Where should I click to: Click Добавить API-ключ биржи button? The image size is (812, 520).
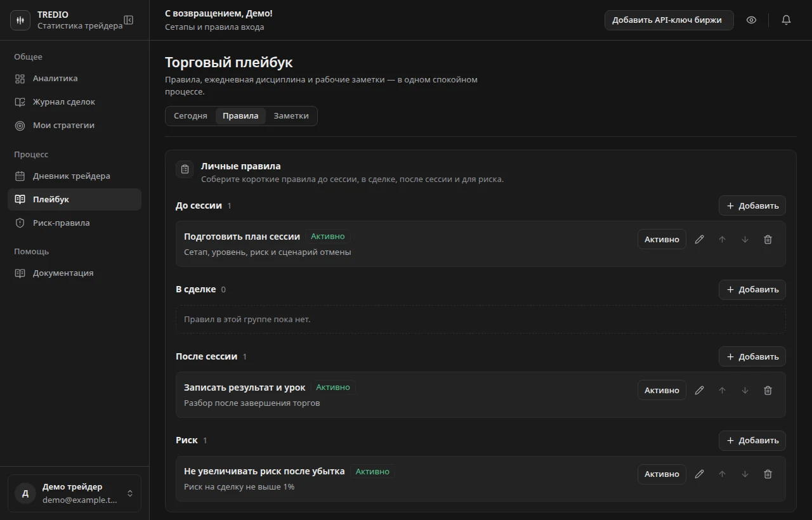tap(669, 20)
